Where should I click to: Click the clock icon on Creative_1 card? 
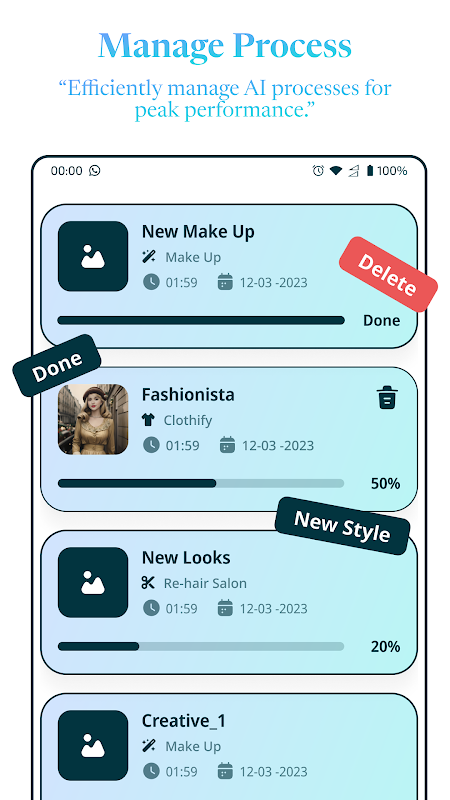click(x=151, y=771)
